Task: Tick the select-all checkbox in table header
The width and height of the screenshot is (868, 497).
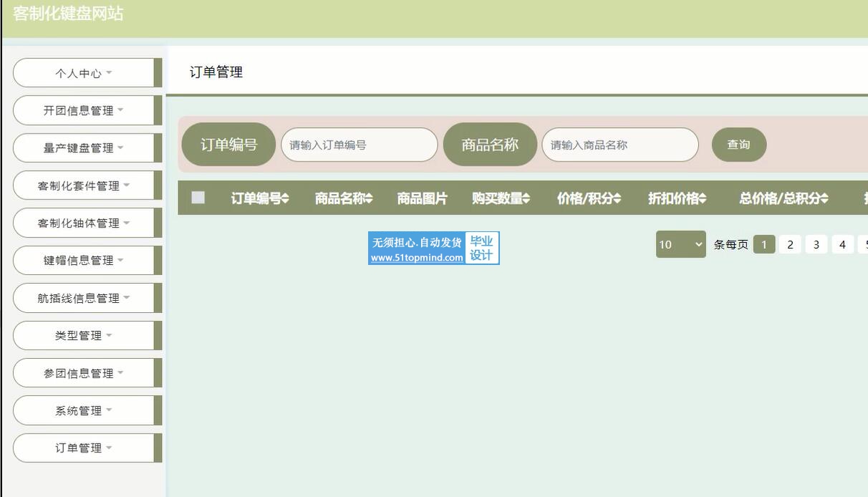Action: click(x=198, y=198)
